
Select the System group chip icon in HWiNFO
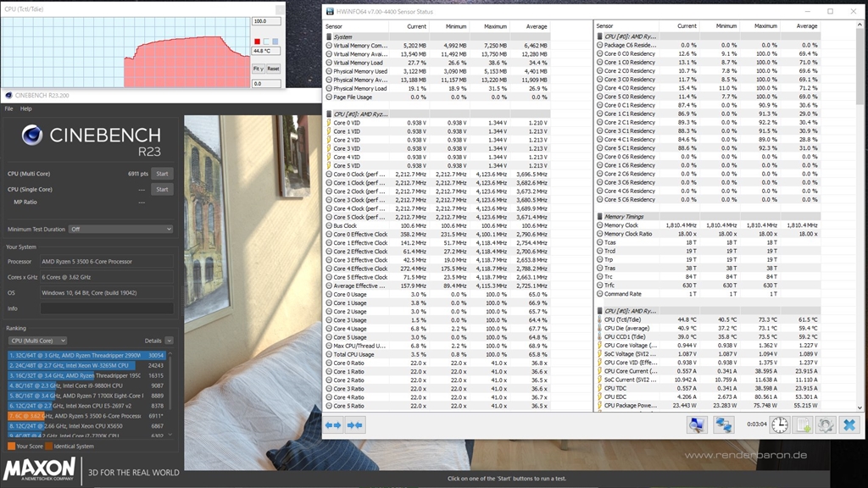point(329,37)
